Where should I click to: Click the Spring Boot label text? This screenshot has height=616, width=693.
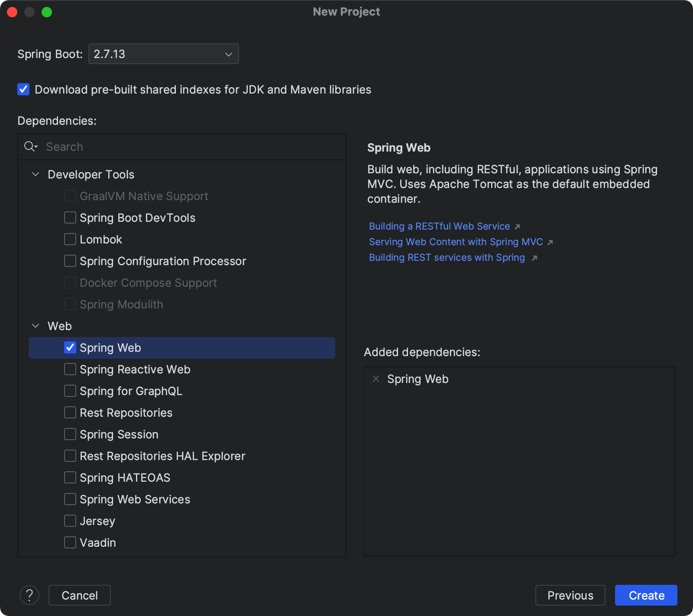50,54
